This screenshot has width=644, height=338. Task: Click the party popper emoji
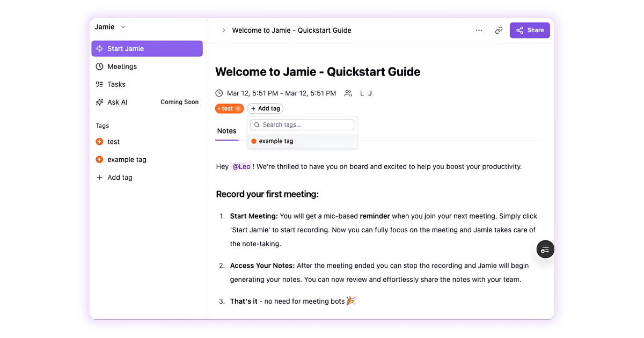[351, 300]
